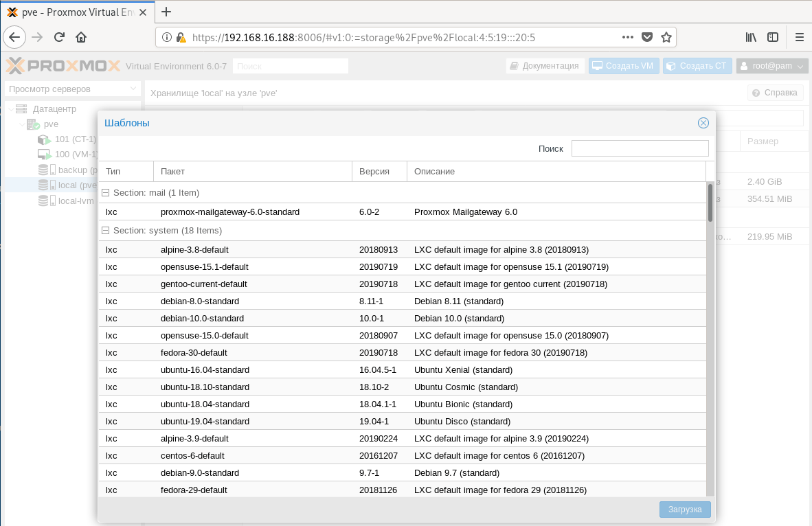The image size is (812, 526).
Task: Go to the browser home page
Action: pyautogui.click(x=81, y=37)
